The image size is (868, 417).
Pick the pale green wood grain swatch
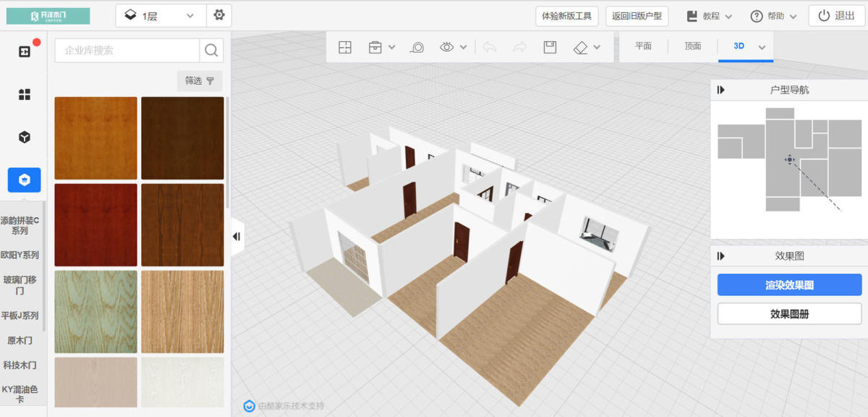(x=95, y=312)
